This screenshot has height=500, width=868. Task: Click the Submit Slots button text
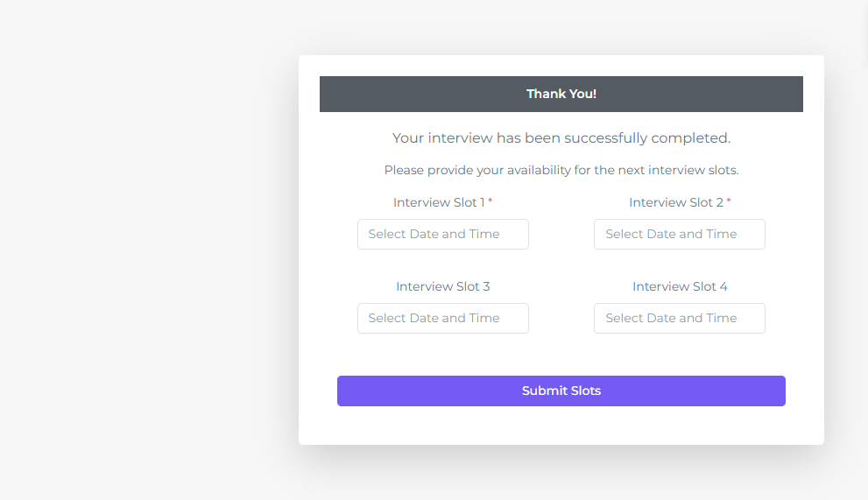(561, 391)
